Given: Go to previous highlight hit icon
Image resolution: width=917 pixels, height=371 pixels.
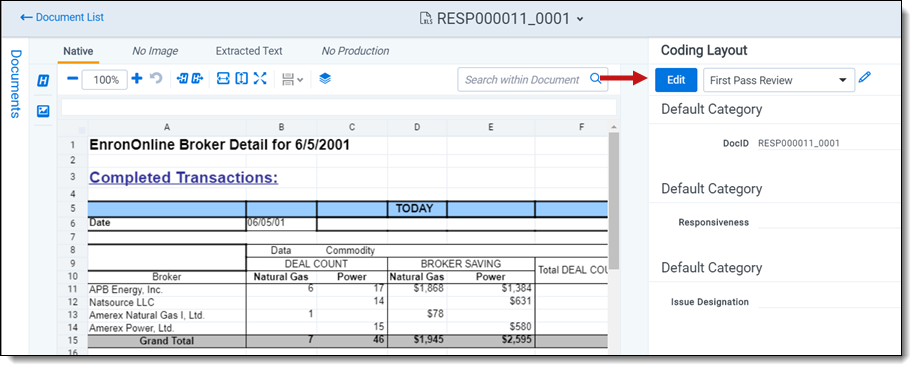Looking at the screenshot, I should [x=182, y=78].
